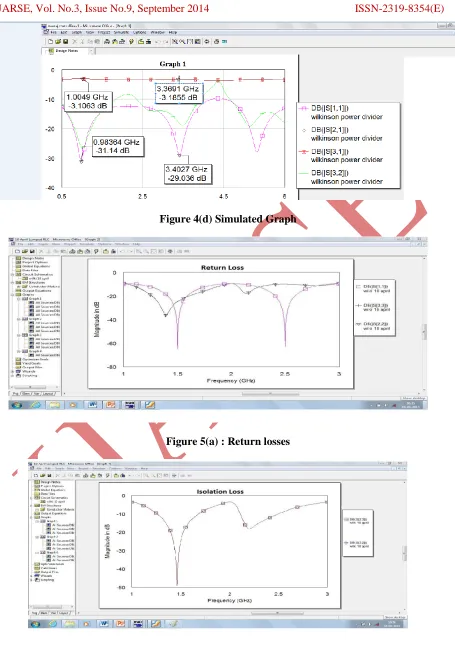The height and width of the screenshot is (651, 455).
Task: Click Cut icon in Graph 1 window toolbar
Action: (74, 42)
